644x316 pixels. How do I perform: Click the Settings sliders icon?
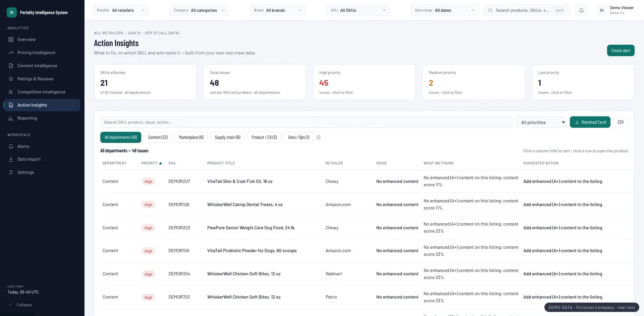(x=11, y=172)
